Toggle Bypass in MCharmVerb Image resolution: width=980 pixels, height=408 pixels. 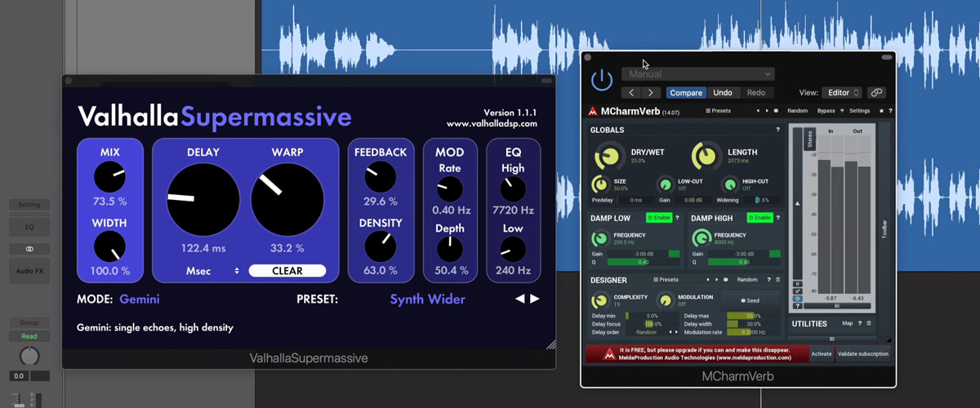826,111
